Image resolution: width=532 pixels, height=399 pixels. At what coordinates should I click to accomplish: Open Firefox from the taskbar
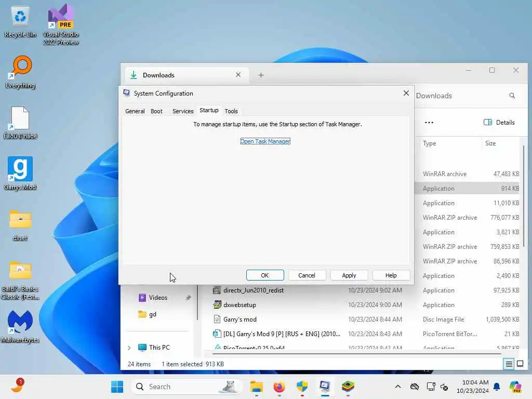click(279, 387)
